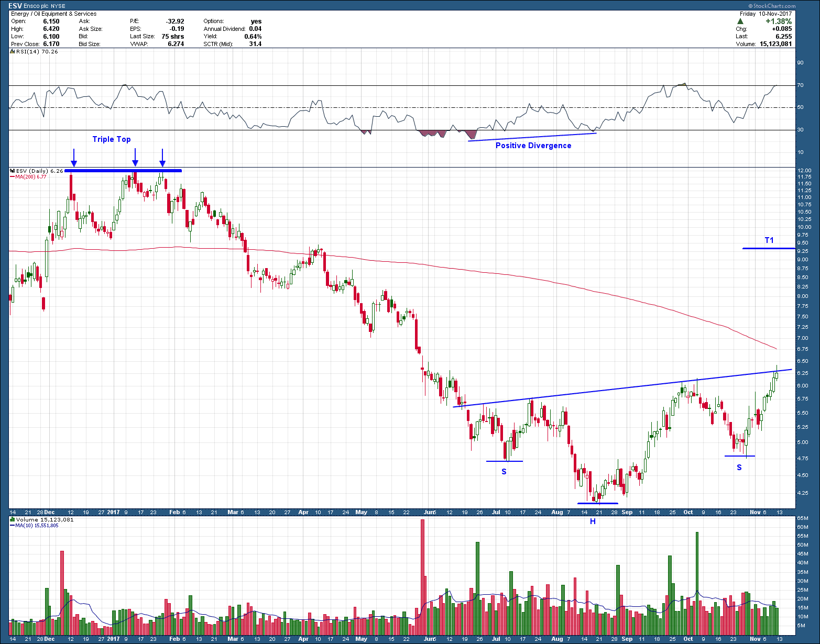The image size is (820, 644).
Task: Click the date Friday 10-Nov-2017
Action: coord(766,14)
